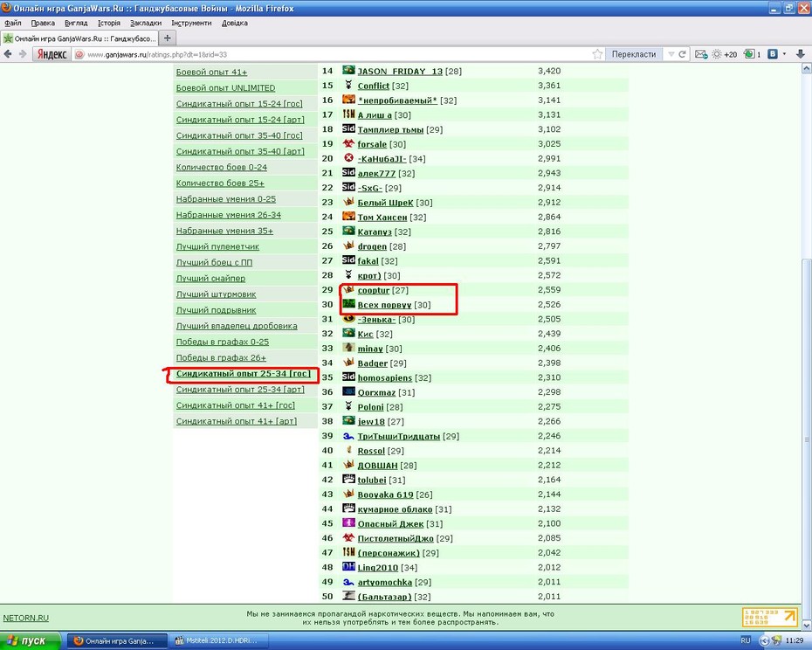Click the icon next to tolubei
The image size is (812, 650).
(x=348, y=479)
